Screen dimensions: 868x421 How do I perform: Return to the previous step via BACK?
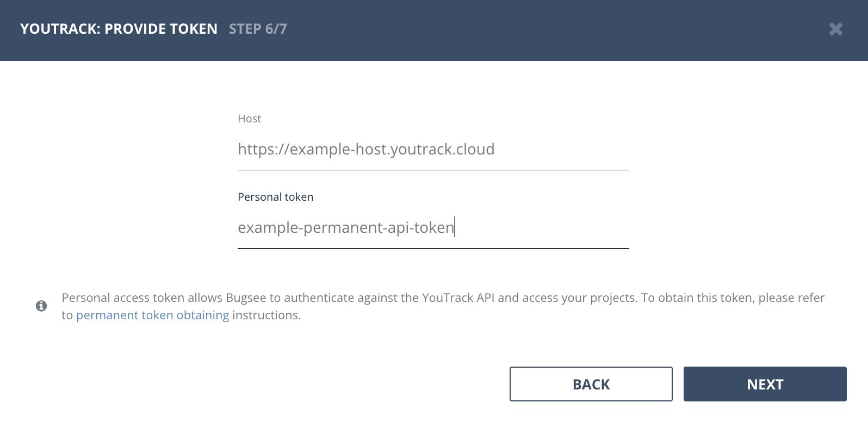[x=591, y=384]
